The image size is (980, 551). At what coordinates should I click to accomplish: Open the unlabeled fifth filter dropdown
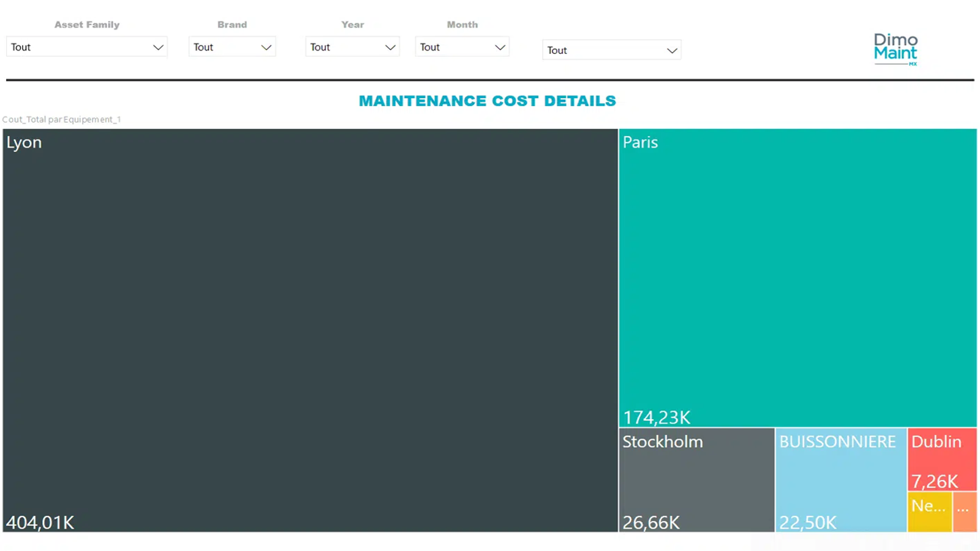(x=611, y=50)
